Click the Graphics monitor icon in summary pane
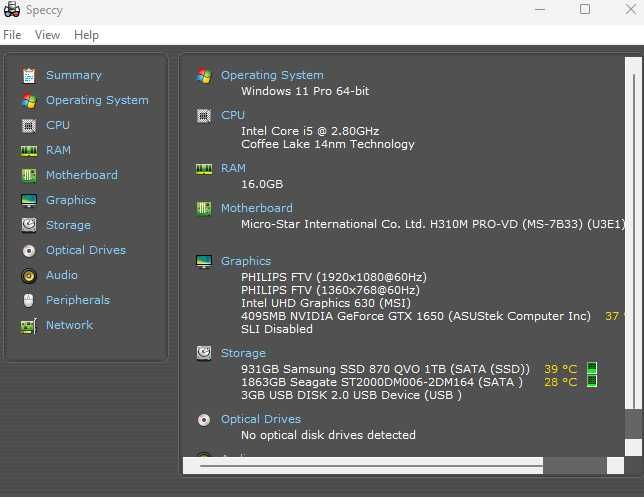Viewport: 644px width, 497px height. (x=204, y=262)
